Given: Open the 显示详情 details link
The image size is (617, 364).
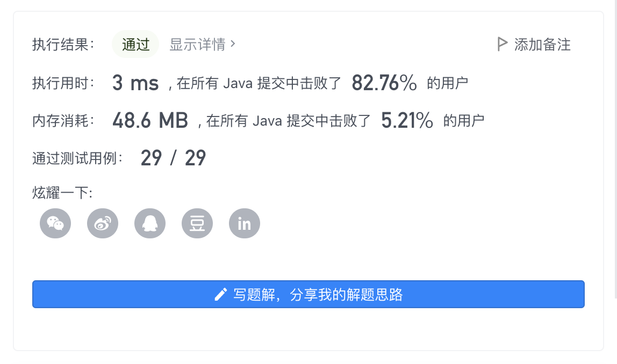Looking at the screenshot, I should tap(197, 45).
